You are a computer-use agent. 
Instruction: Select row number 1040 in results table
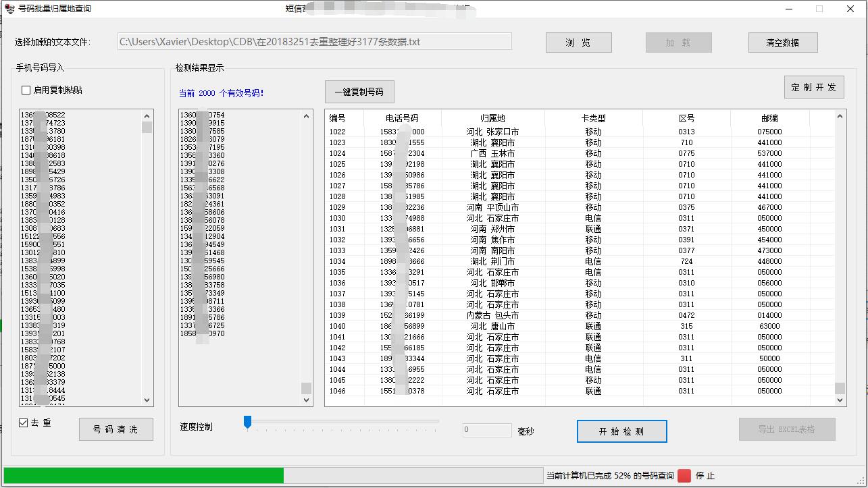(581, 326)
